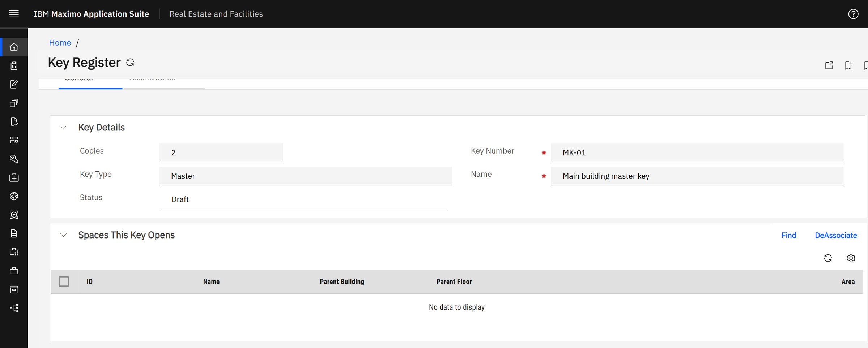Screen dimensions: 868x348
Task: Click the Status Draft field
Action: (304, 199)
